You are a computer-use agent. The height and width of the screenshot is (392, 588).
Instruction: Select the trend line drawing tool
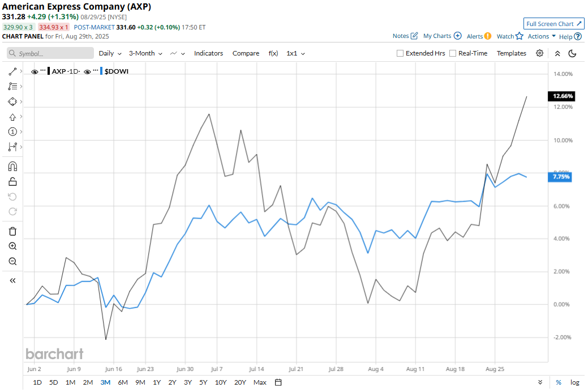click(x=12, y=71)
